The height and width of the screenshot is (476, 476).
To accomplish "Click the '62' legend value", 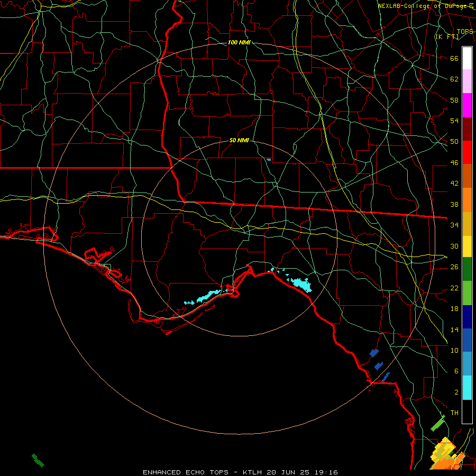I will pyautogui.click(x=454, y=79).
